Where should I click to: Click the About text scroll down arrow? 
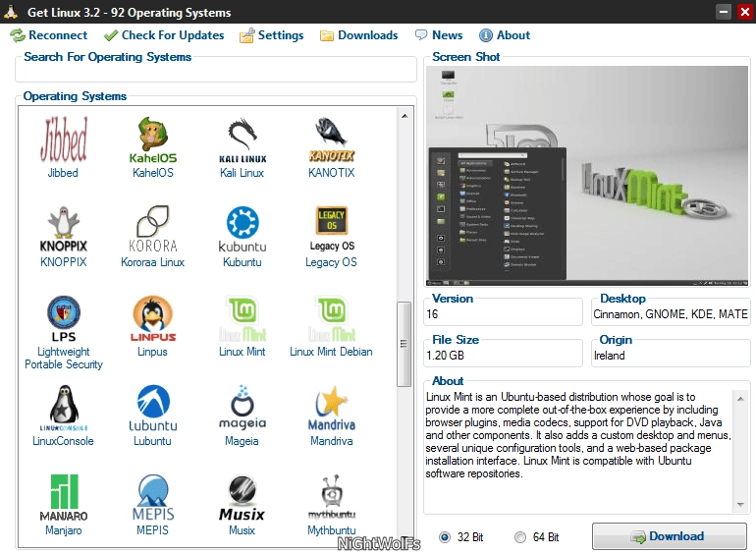740,505
